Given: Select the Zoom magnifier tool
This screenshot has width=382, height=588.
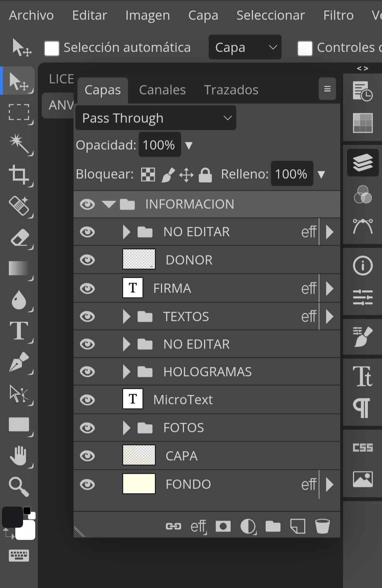Looking at the screenshot, I should [x=19, y=486].
